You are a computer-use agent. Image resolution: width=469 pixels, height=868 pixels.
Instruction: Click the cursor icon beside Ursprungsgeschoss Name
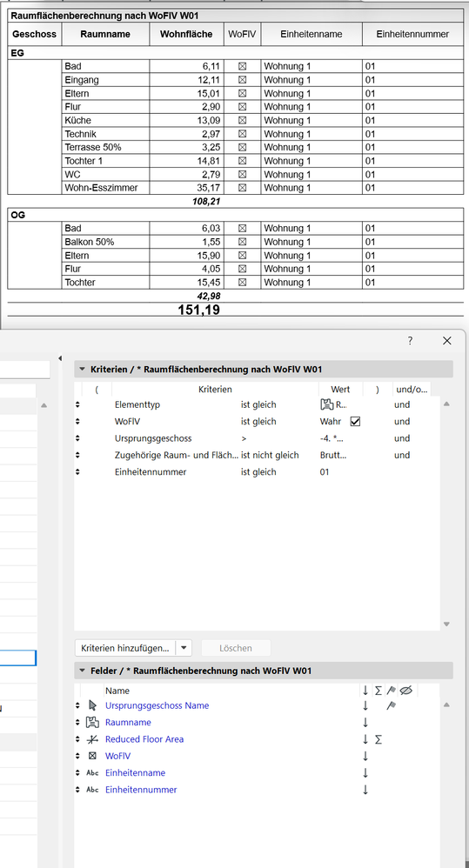pyautogui.click(x=92, y=705)
